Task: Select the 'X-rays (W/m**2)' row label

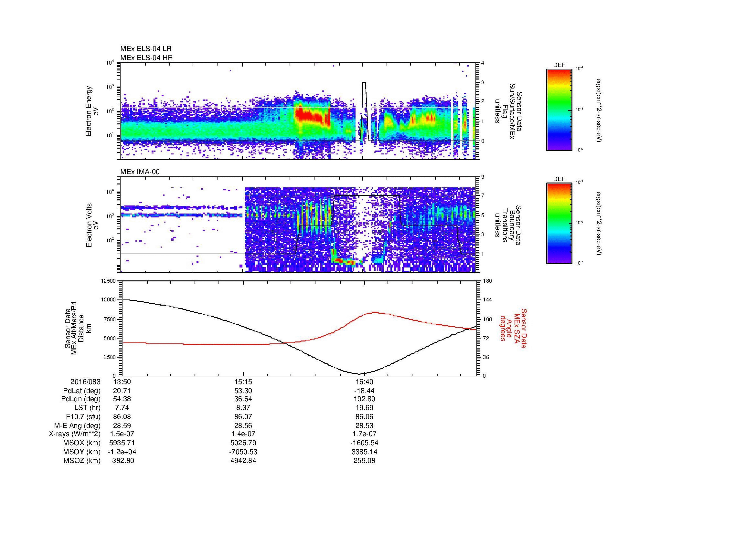Action: pyautogui.click(x=75, y=434)
